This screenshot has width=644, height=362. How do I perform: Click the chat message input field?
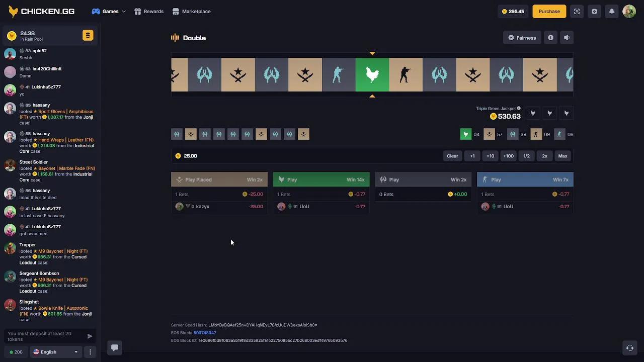click(x=44, y=336)
